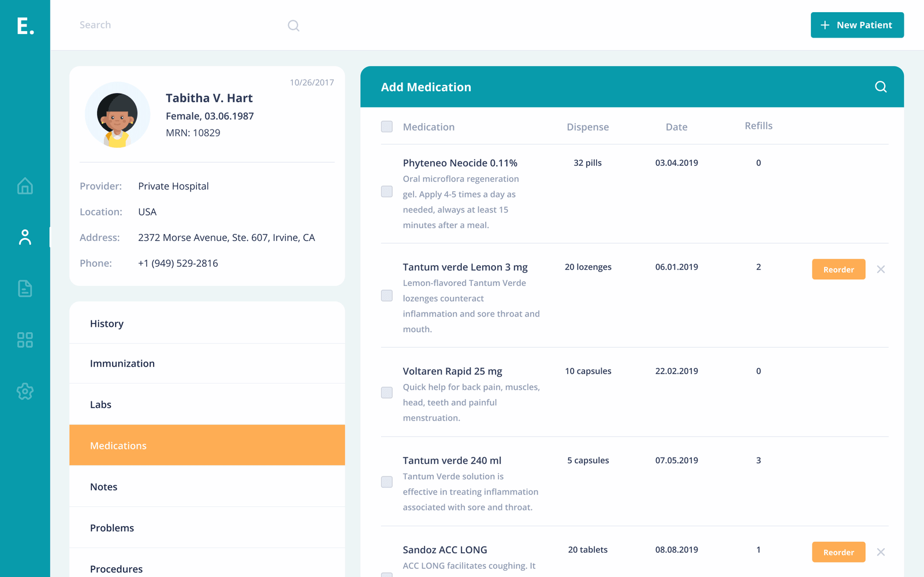924x577 pixels.
Task: Select the Tantum verde 240 ml checkbox
Action: coord(387,482)
